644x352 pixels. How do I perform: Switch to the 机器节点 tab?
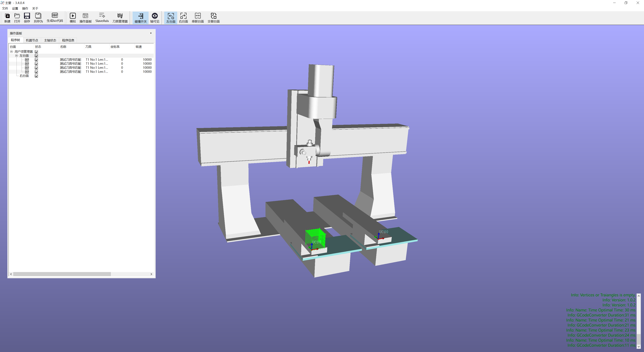(x=32, y=40)
